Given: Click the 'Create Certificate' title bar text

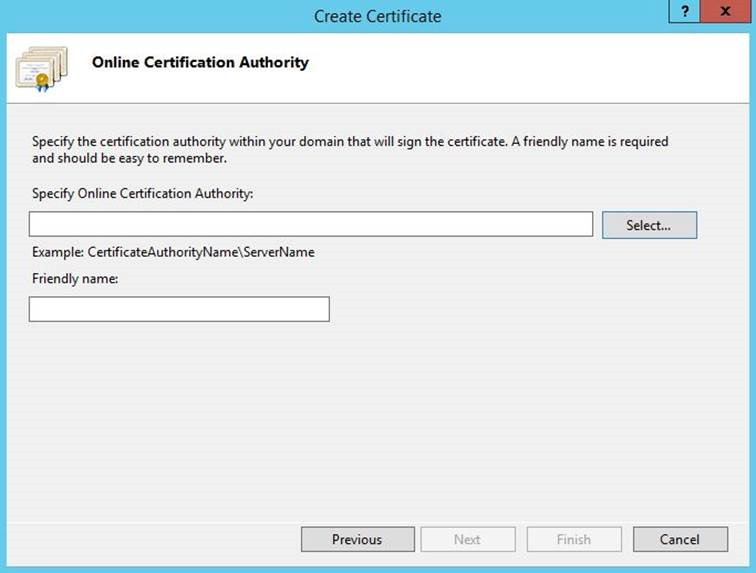Looking at the screenshot, I should click(x=378, y=16).
